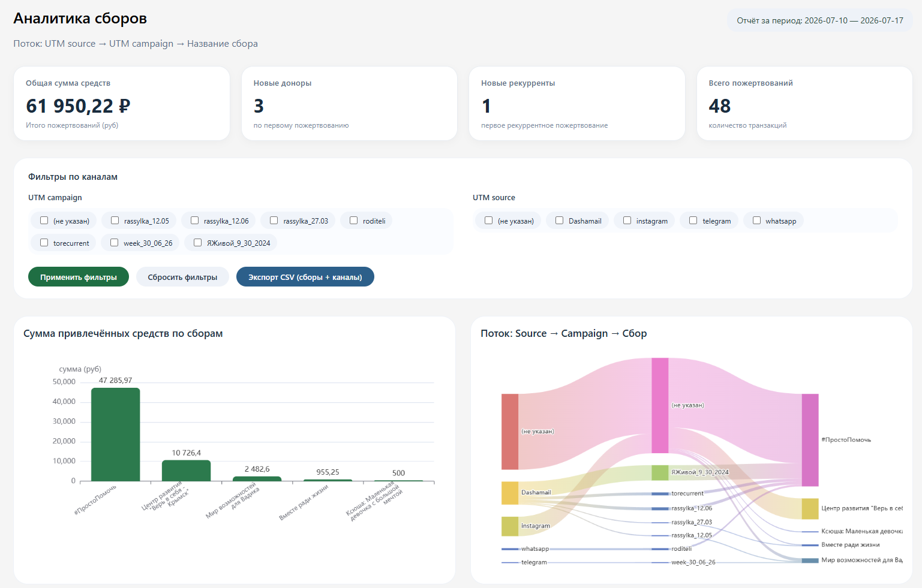Click the olive instagram Sankey node

pos(510,526)
